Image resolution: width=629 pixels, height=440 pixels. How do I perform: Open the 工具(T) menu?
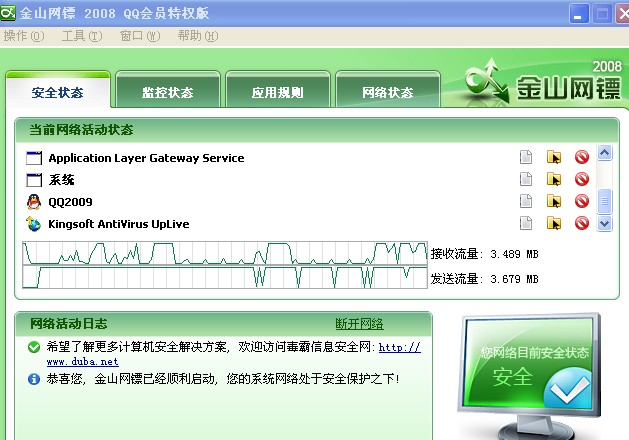click(x=82, y=36)
